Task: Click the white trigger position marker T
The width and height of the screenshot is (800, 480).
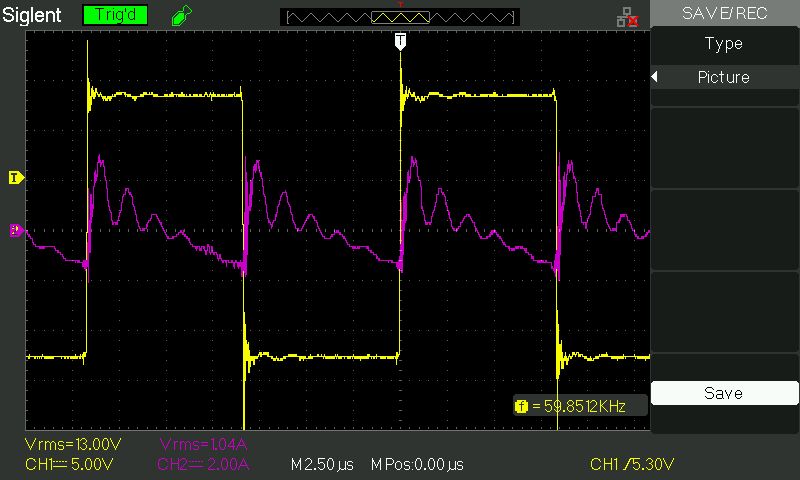Action: (x=401, y=41)
